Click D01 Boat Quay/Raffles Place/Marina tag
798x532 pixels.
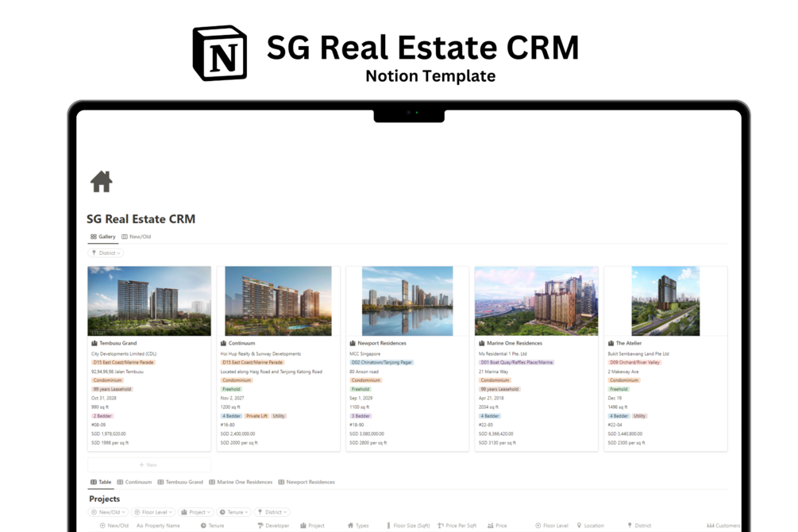517,362
